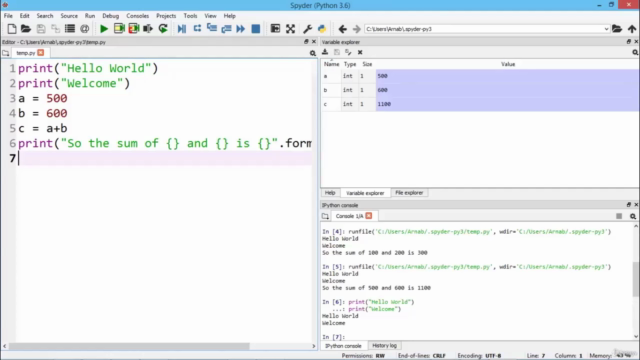Open the Help menu
The height and width of the screenshot is (360, 640).
[229, 16]
